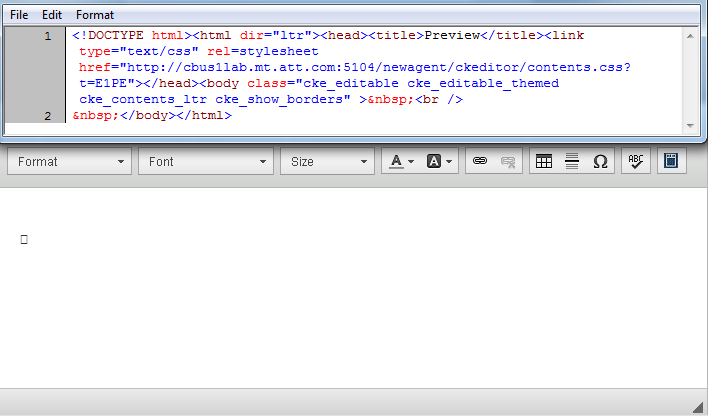Image resolution: width=708 pixels, height=416 pixels.
Task: Click the scroll down arrow in source view
Action: (690, 126)
